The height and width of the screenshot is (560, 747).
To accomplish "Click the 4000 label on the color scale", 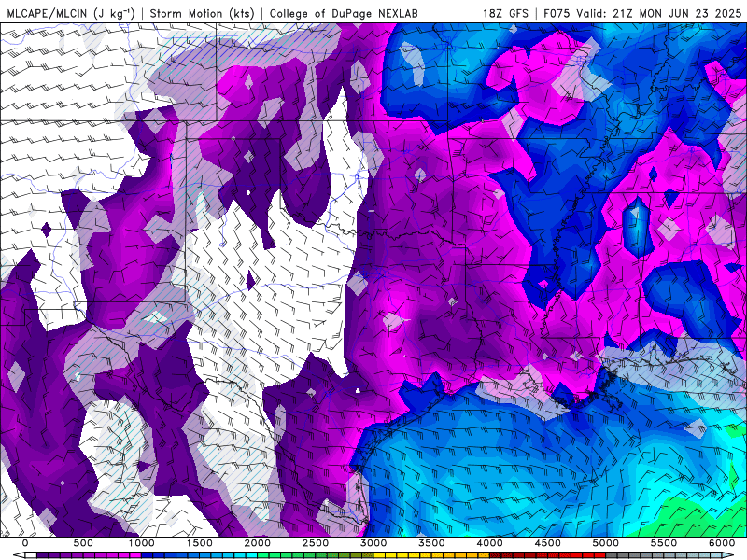I will [489, 543].
